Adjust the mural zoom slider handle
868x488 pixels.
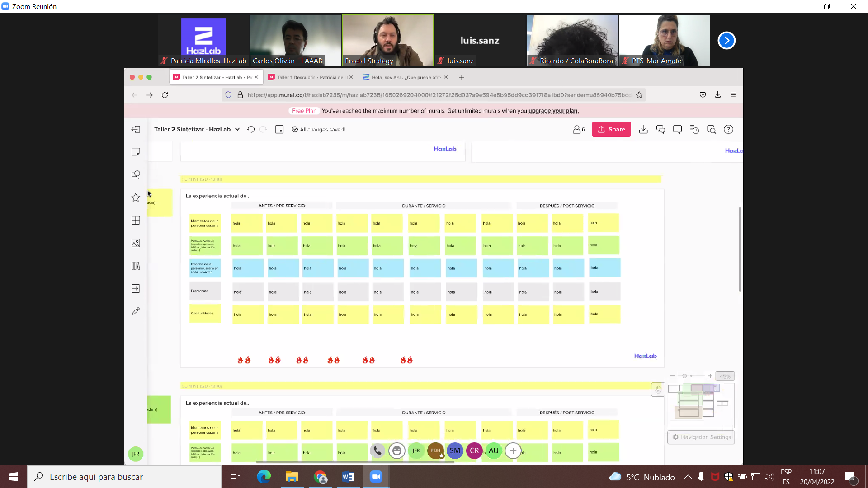tap(684, 376)
